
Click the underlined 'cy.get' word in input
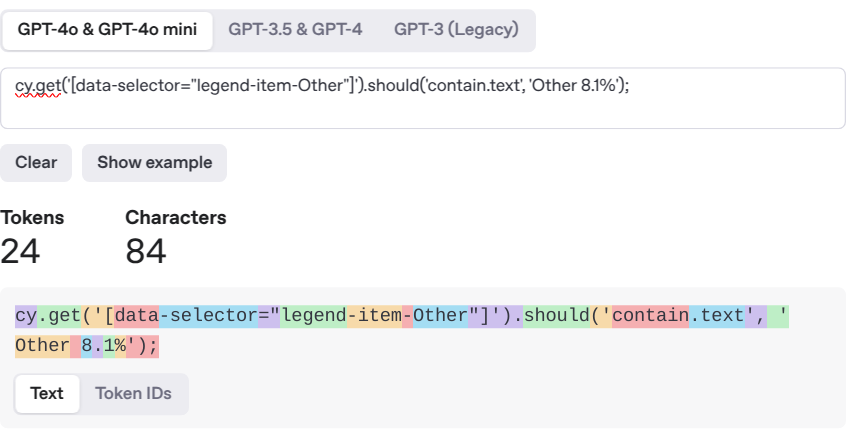coord(38,87)
